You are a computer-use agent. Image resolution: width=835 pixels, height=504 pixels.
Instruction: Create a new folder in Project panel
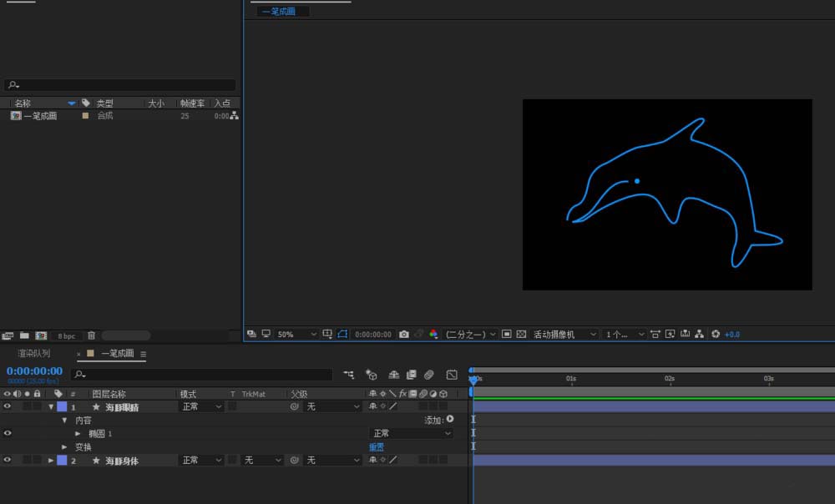click(x=24, y=335)
